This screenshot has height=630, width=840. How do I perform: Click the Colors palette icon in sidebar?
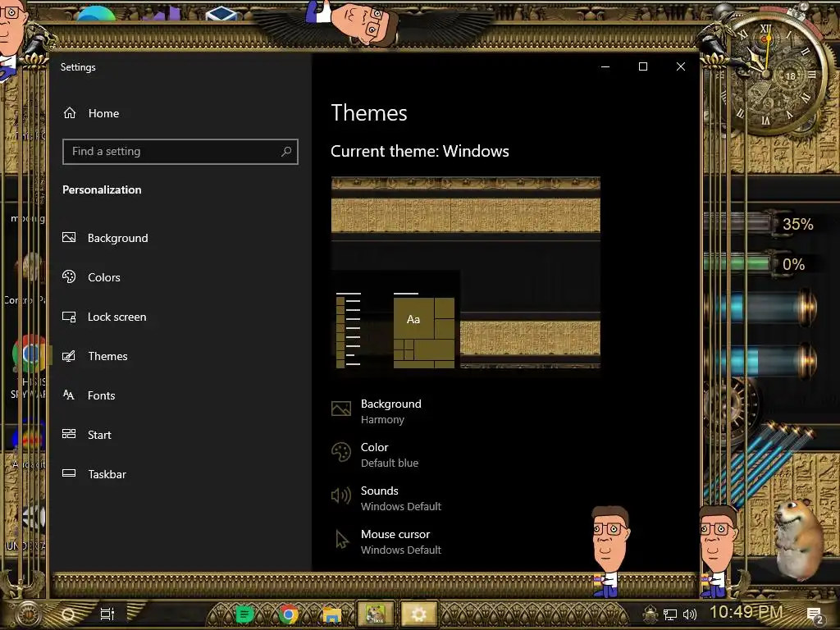[69, 276]
